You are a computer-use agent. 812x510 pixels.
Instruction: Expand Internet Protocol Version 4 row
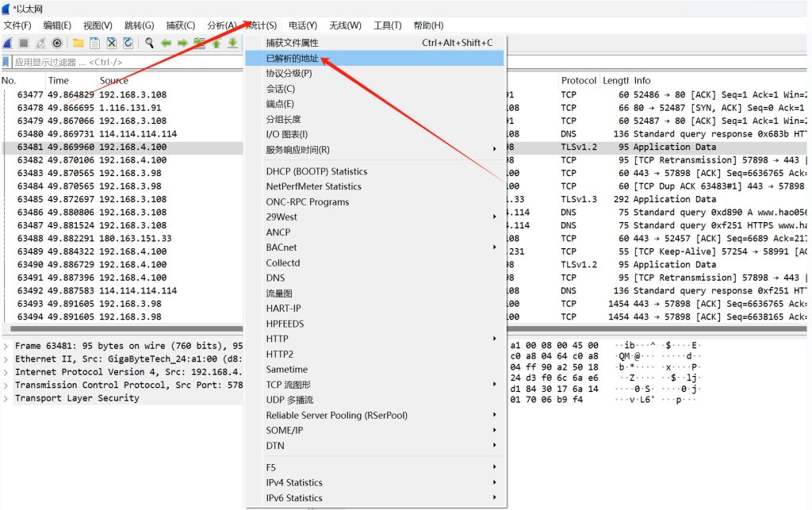pyautogui.click(x=6, y=372)
